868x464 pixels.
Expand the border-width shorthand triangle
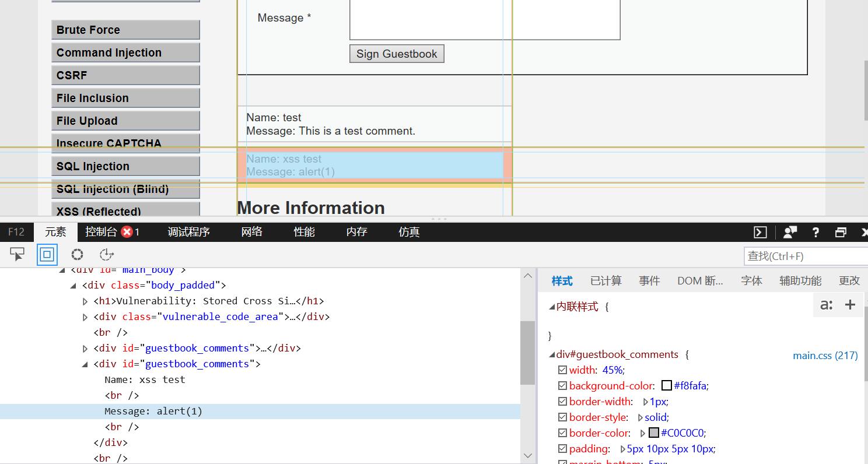[646, 402]
